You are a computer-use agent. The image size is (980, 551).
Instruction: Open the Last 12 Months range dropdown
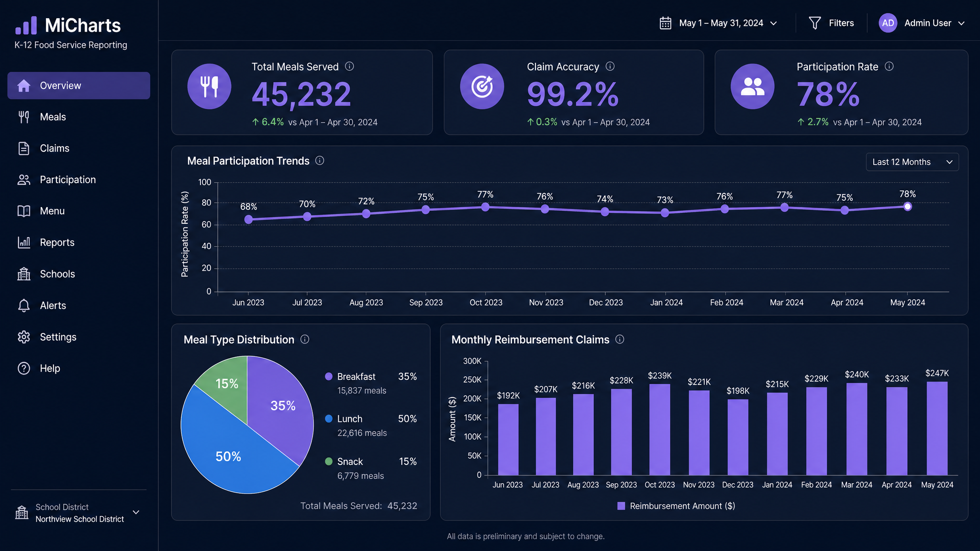click(x=912, y=162)
